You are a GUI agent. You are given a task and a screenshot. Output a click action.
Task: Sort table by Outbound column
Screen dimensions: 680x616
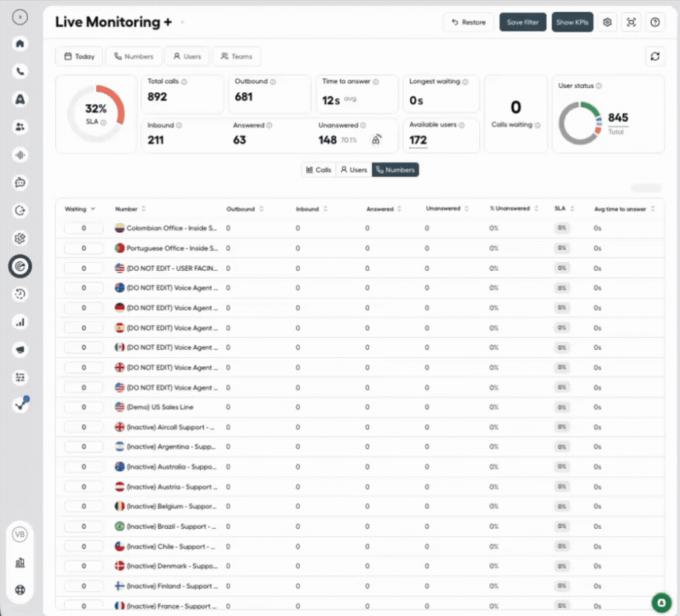pyautogui.click(x=245, y=209)
